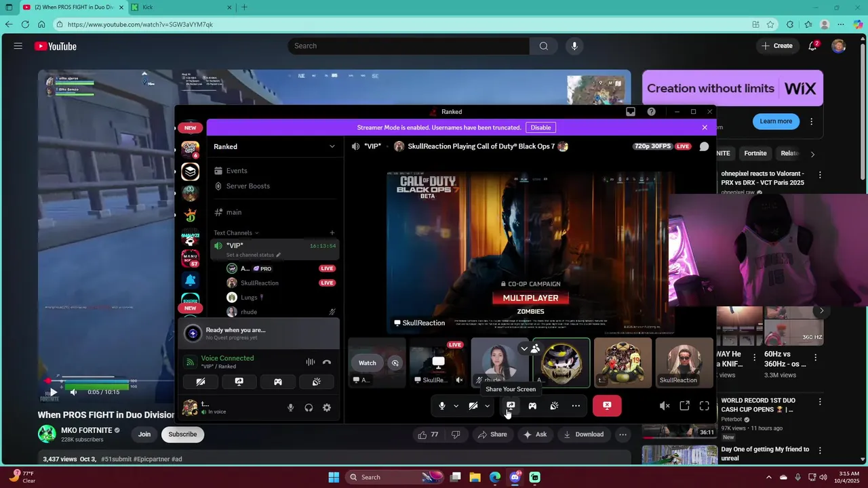Expand the Ranked server dropdown menu
Viewport: 868px width, 488px height.
tap(332, 146)
